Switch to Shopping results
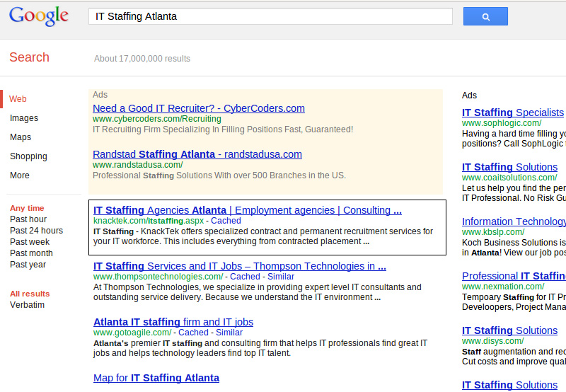Image resolution: width=566 pixels, height=392 pixels. [x=28, y=156]
